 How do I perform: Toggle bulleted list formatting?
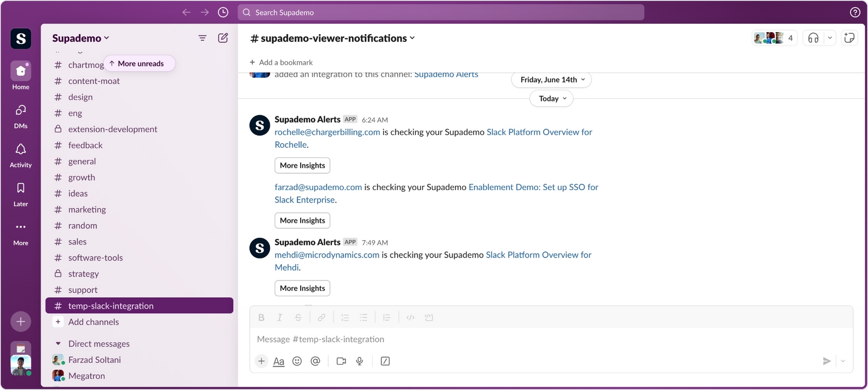click(363, 318)
